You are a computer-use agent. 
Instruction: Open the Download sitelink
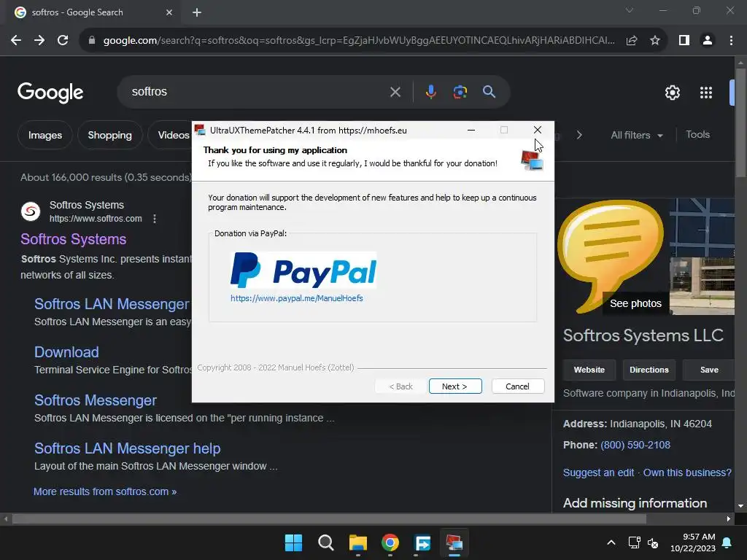[66, 352]
